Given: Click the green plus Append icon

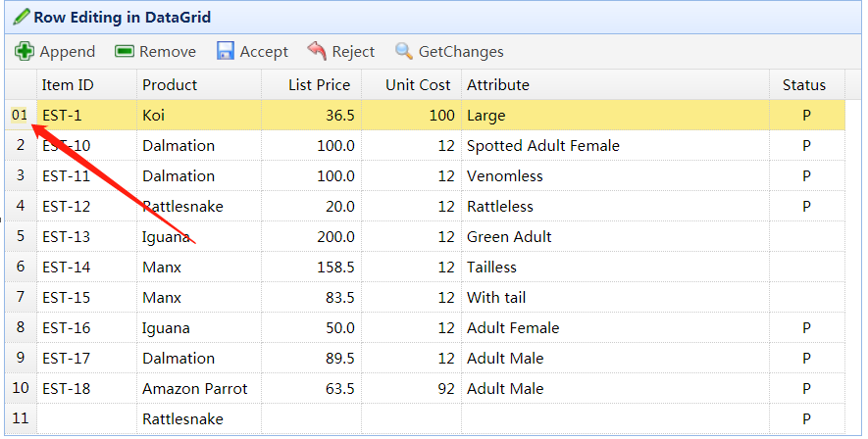Looking at the screenshot, I should tap(25, 51).
